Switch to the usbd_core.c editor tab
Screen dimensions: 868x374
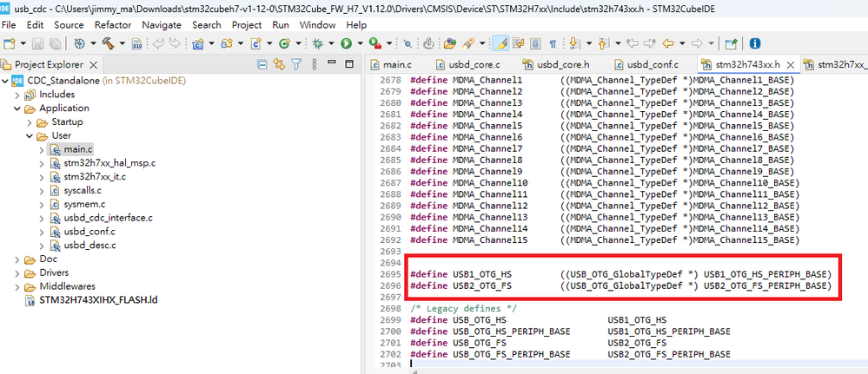(467, 65)
